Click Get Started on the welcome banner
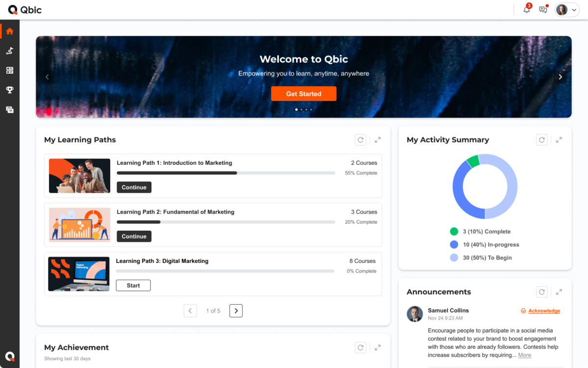The image size is (588, 368). click(x=303, y=93)
